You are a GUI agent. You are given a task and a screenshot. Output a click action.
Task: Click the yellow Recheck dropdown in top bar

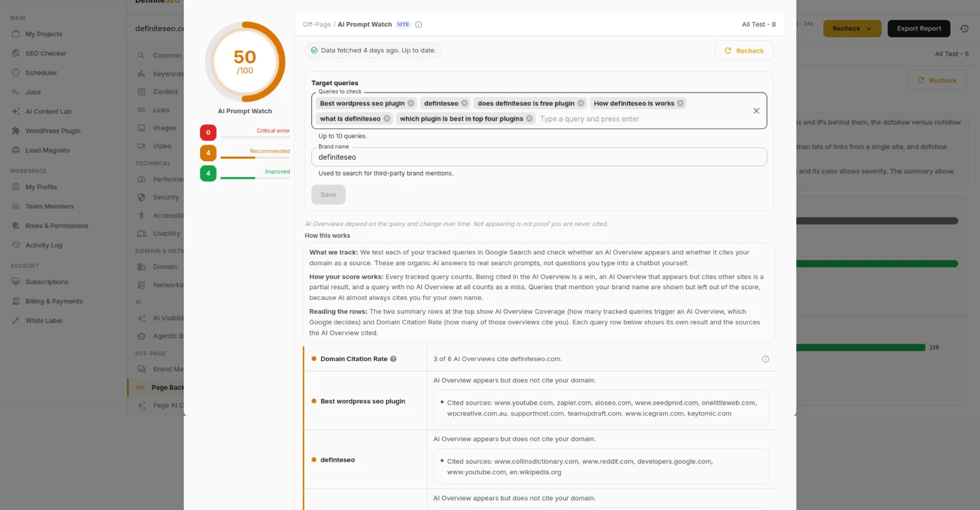tap(852, 29)
